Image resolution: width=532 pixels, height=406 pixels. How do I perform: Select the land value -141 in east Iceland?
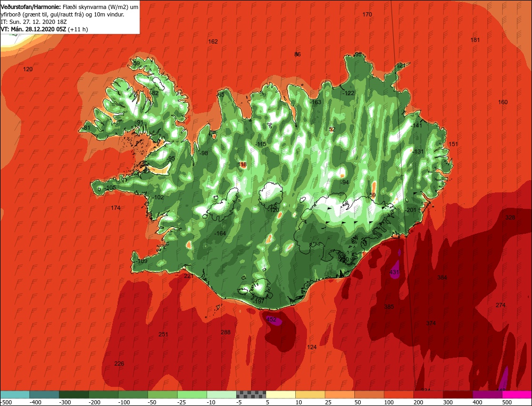tap(417, 125)
